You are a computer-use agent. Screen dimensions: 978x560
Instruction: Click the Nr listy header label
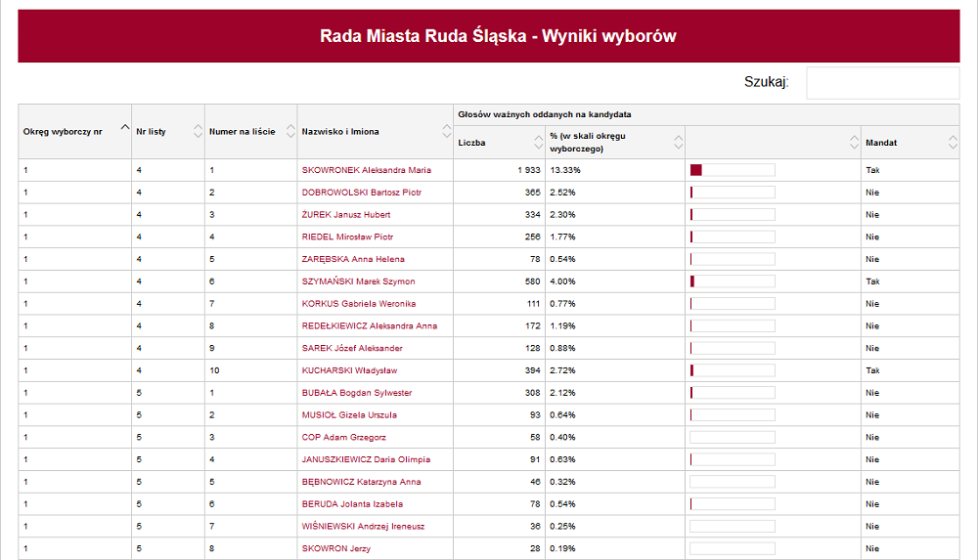click(151, 132)
